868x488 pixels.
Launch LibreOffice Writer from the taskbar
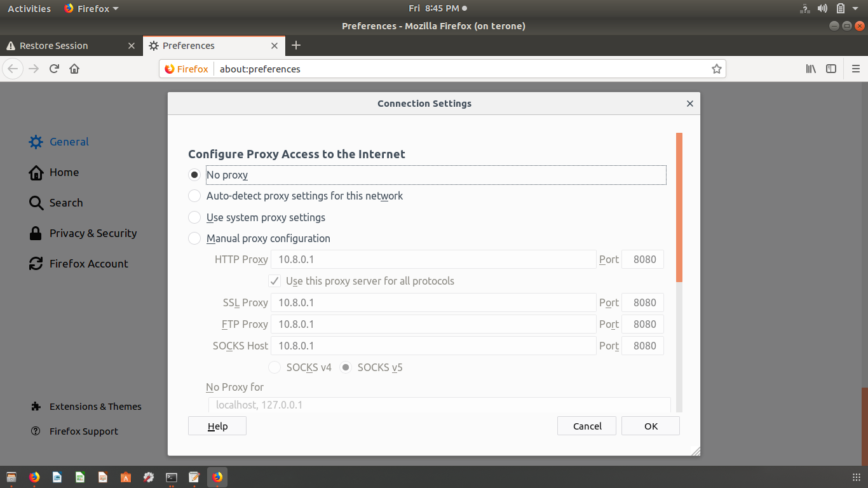[x=57, y=477]
